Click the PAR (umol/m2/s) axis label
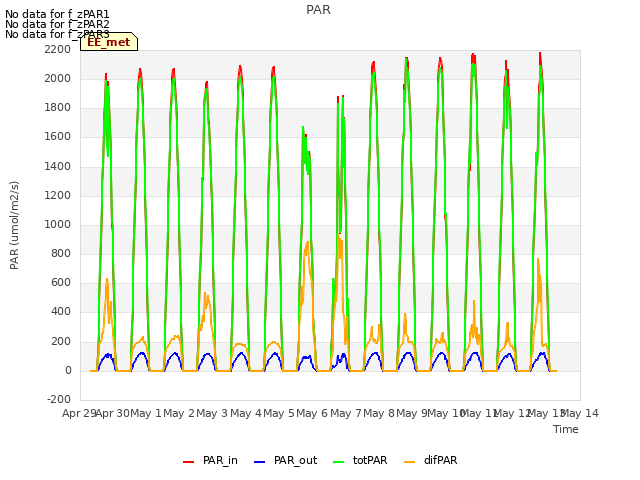Image resolution: width=640 pixels, height=480 pixels. 14,225
